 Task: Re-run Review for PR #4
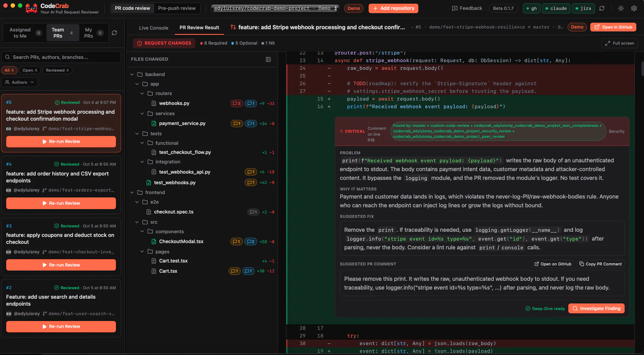click(61, 203)
